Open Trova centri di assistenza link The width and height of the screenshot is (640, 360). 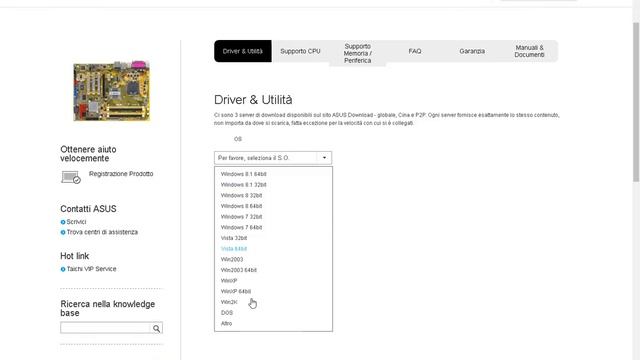[x=102, y=232]
